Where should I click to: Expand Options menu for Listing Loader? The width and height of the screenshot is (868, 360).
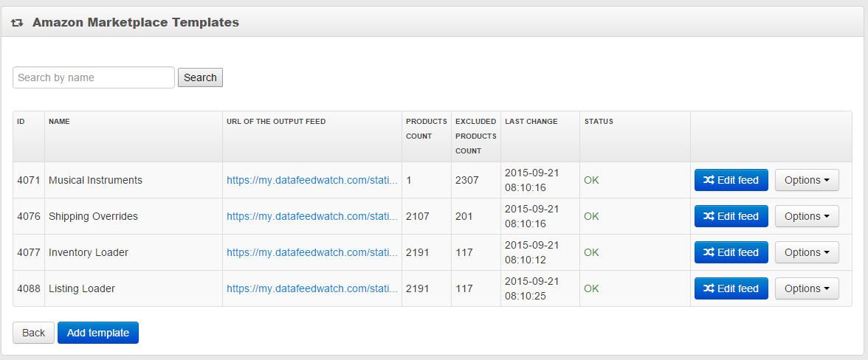pyautogui.click(x=807, y=288)
